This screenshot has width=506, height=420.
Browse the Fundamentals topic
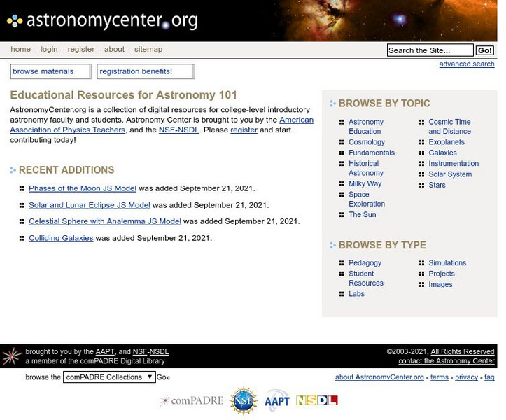(x=372, y=153)
